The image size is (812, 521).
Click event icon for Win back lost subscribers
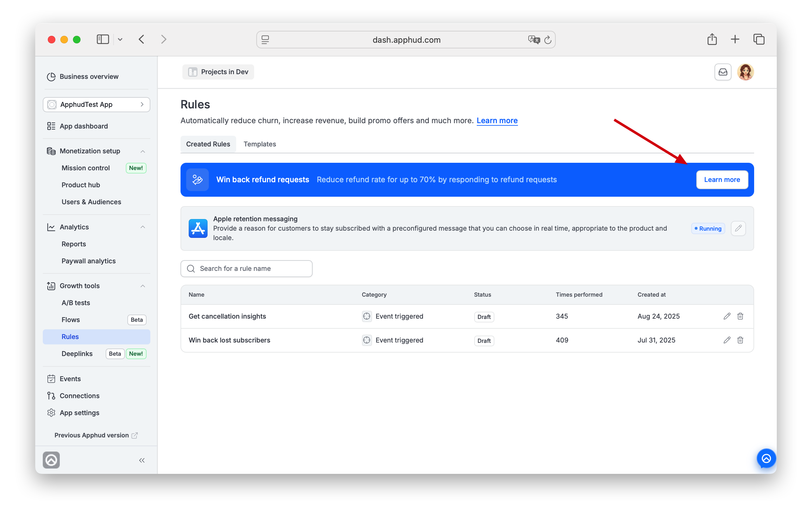[x=367, y=340]
